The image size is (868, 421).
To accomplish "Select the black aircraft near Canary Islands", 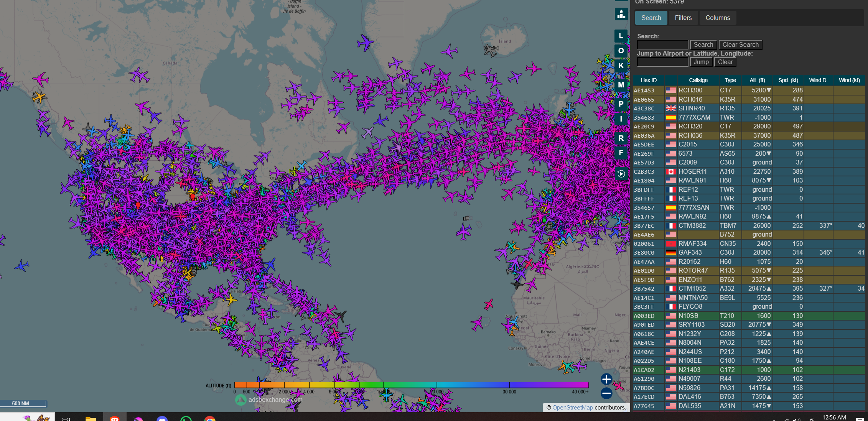I will pos(517,284).
